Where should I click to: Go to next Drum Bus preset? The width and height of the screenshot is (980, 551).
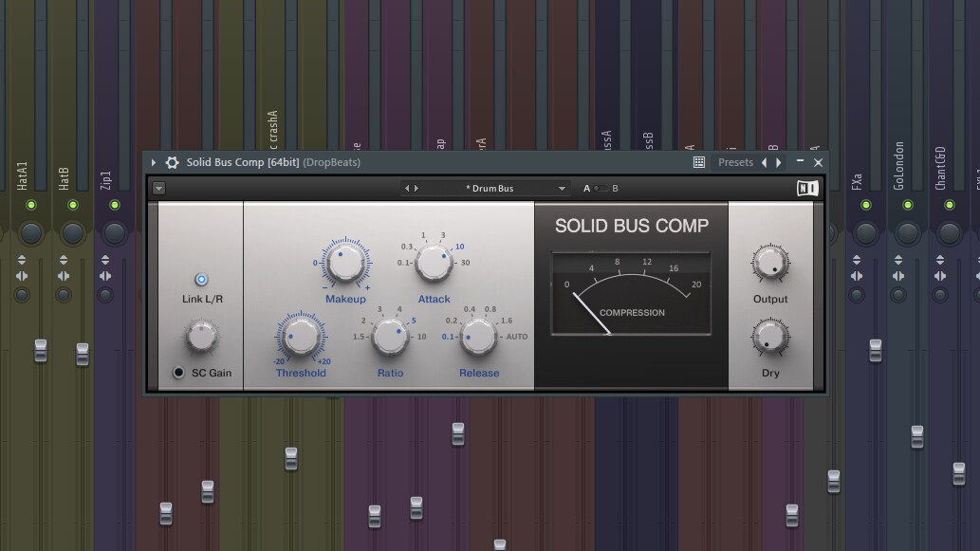[x=416, y=188]
